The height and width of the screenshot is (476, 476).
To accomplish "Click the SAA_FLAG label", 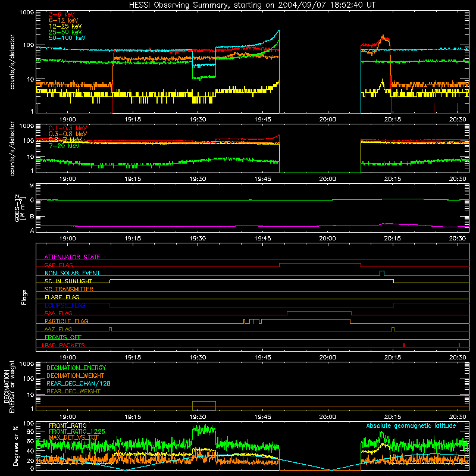I will [x=58, y=313].
